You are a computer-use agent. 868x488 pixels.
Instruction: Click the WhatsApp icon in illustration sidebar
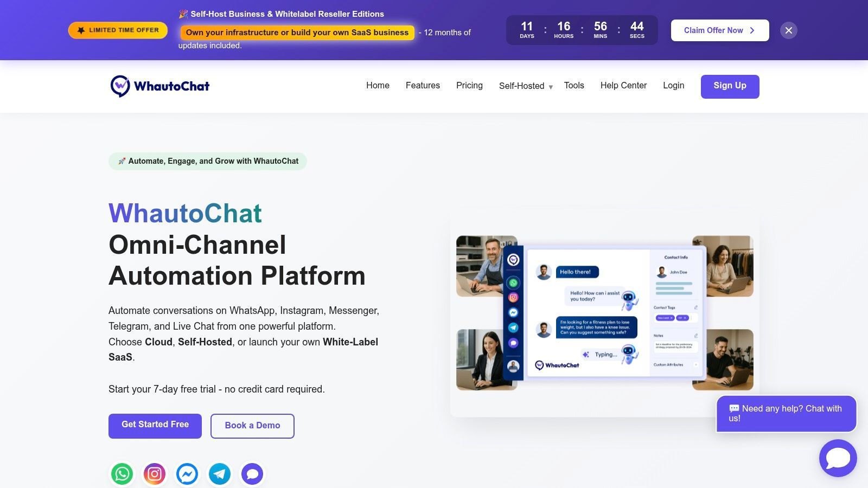513,282
